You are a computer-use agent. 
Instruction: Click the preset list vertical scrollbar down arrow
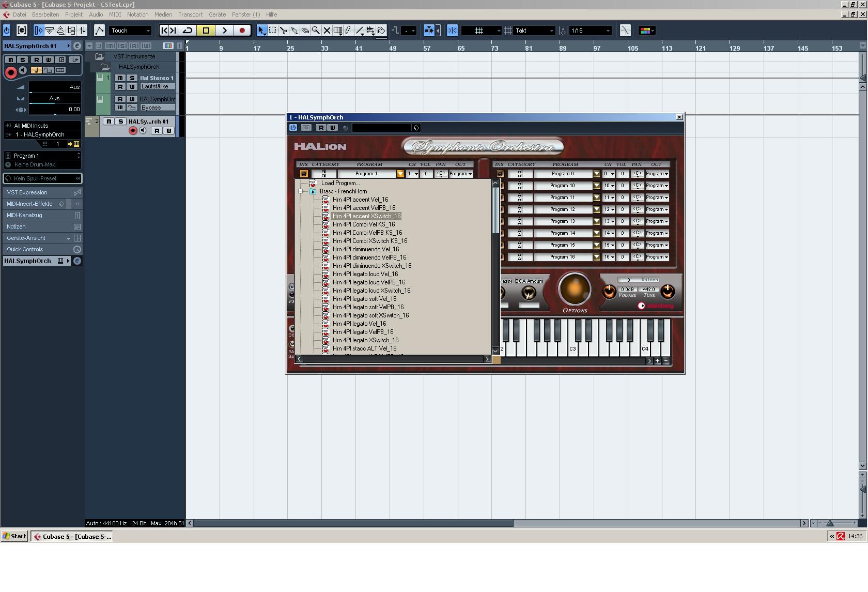495,351
